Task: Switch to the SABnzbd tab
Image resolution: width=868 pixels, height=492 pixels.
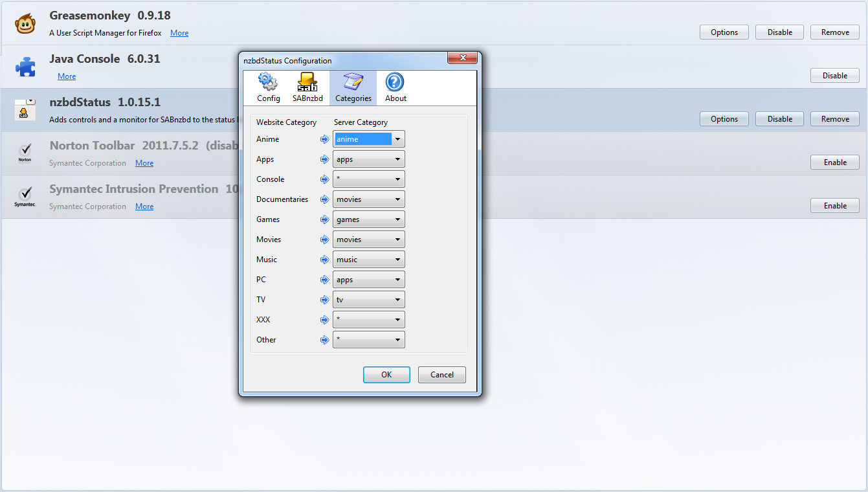Action: [307, 88]
